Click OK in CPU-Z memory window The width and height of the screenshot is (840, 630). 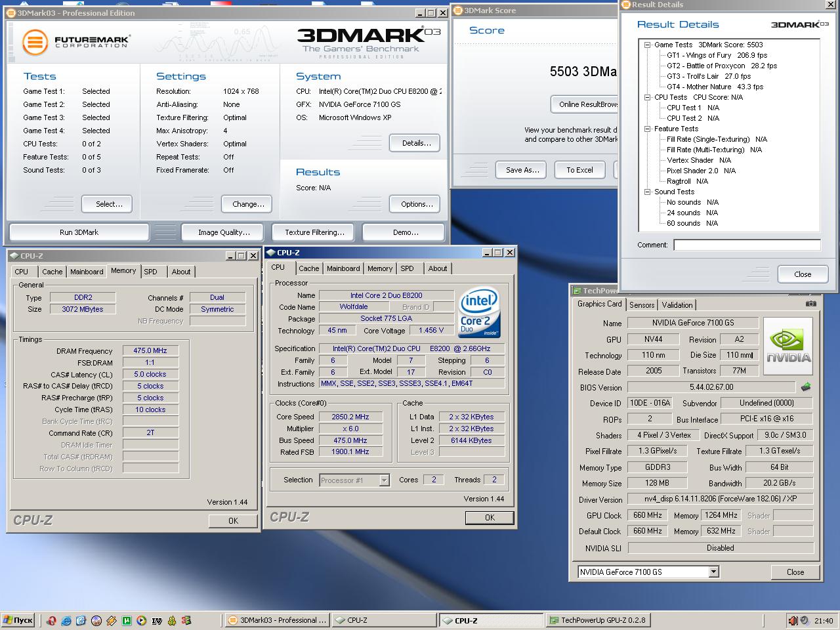coord(233,520)
